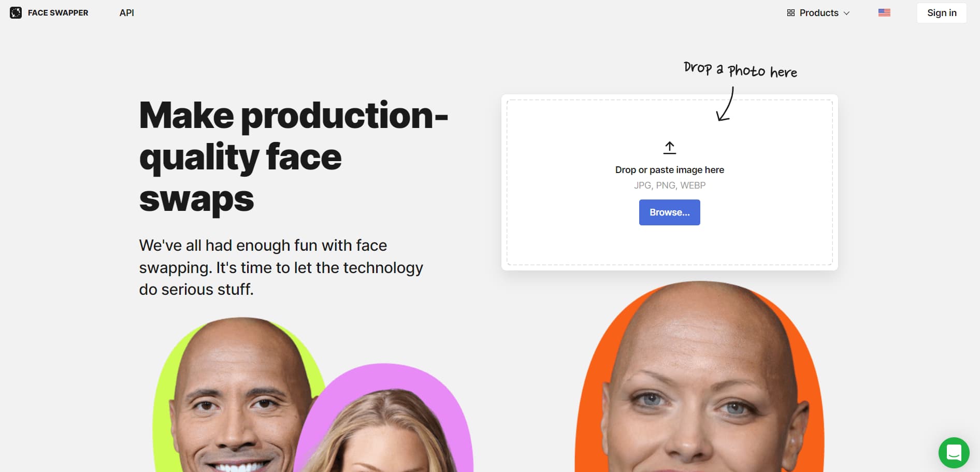980x472 pixels.
Task: Open the green chat widget
Action: tap(954, 452)
